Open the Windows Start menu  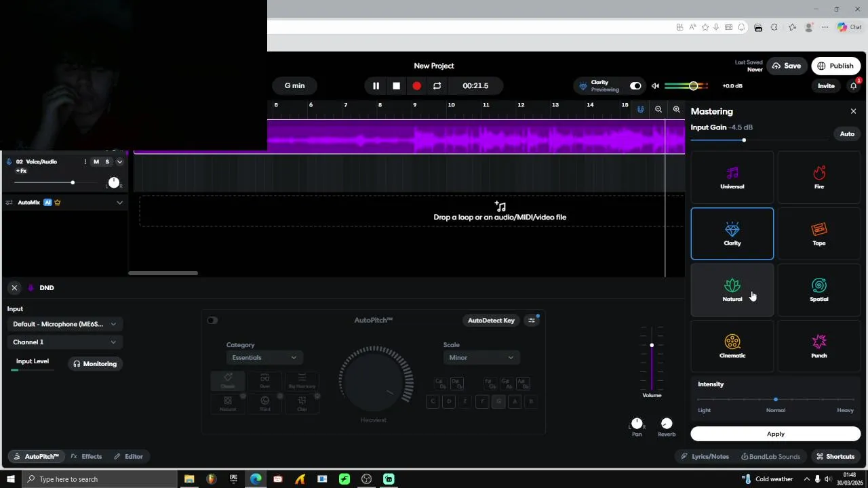coord(11,479)
